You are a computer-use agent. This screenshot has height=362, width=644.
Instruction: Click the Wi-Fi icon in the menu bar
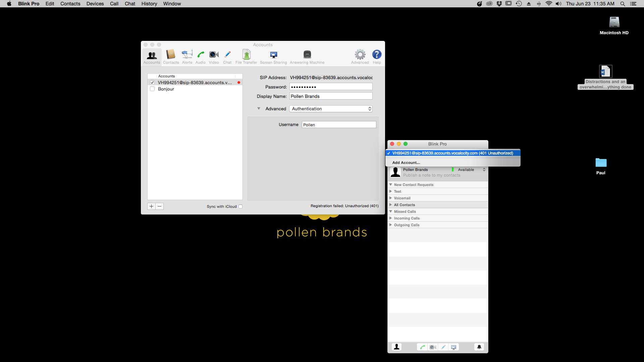tap(549, 4)
